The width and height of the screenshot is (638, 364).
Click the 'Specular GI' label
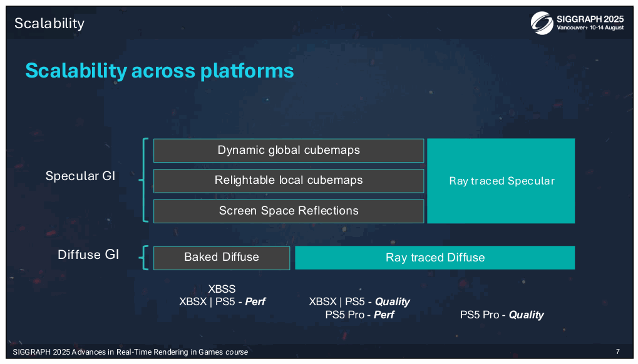[80, 176]
